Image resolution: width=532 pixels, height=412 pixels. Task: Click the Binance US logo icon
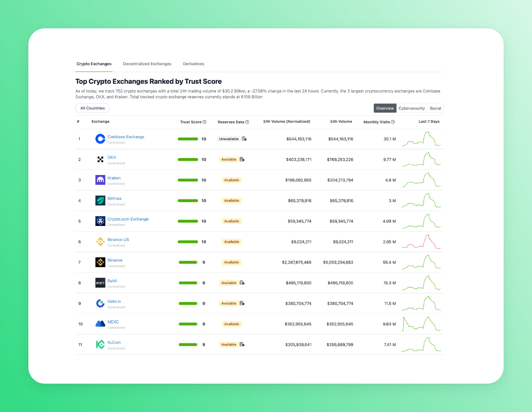coord(100,242)
